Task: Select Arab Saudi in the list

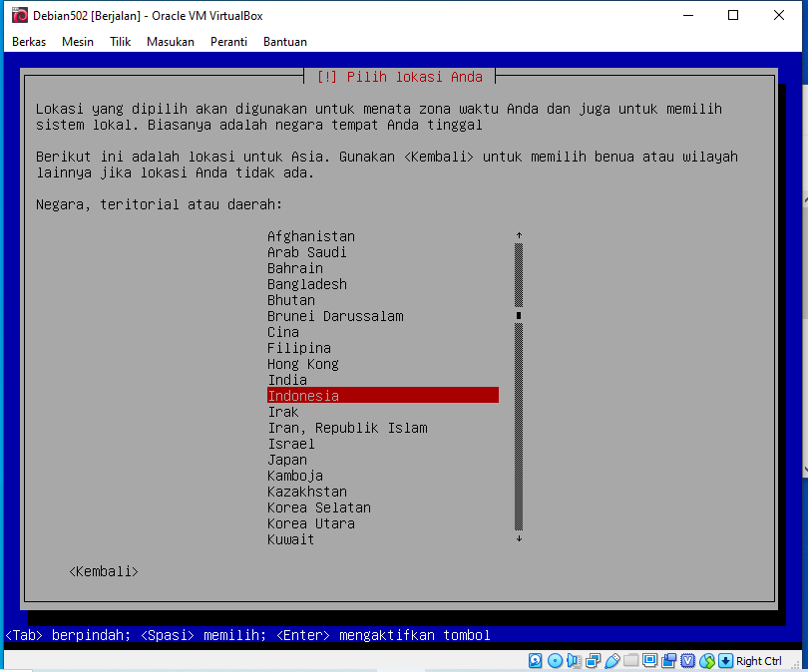Action: pyautogui.click(x=383, y=252)
